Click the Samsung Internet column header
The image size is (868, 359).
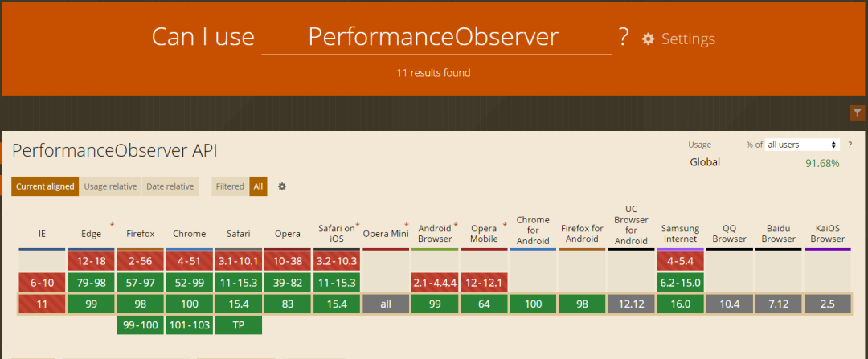tap(681, 234)
